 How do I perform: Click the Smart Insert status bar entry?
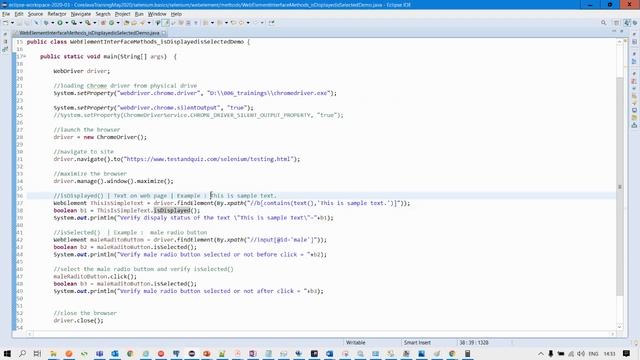(x=417, y=343)
